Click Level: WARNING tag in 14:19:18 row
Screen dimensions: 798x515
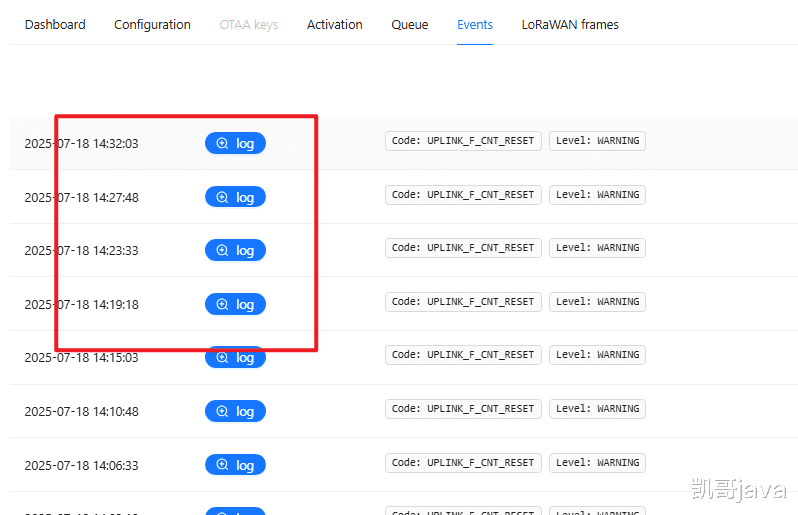(x=597, y=302)
